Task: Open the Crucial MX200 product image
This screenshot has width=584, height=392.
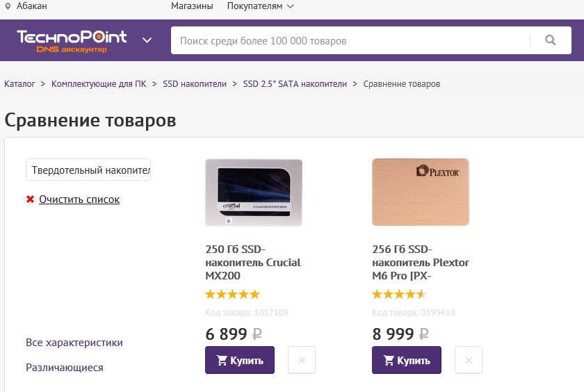Action: pos(254,193)
